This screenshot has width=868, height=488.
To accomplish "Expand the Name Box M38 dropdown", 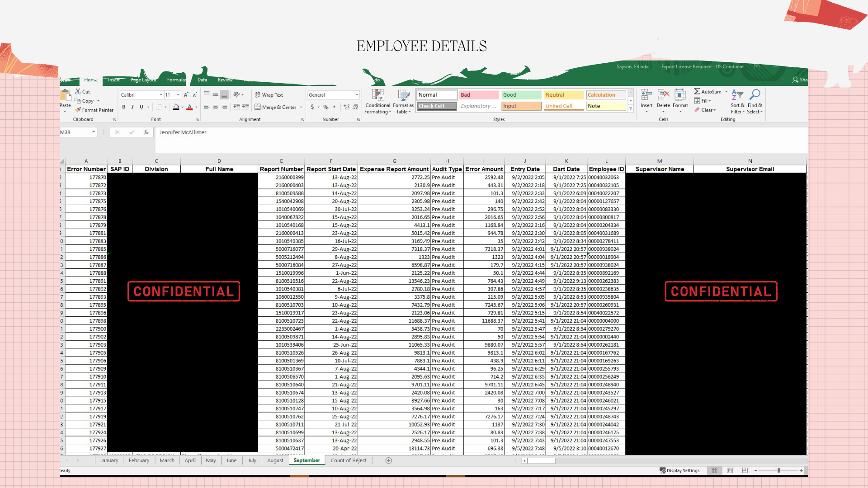I will [x=94, y=132].
